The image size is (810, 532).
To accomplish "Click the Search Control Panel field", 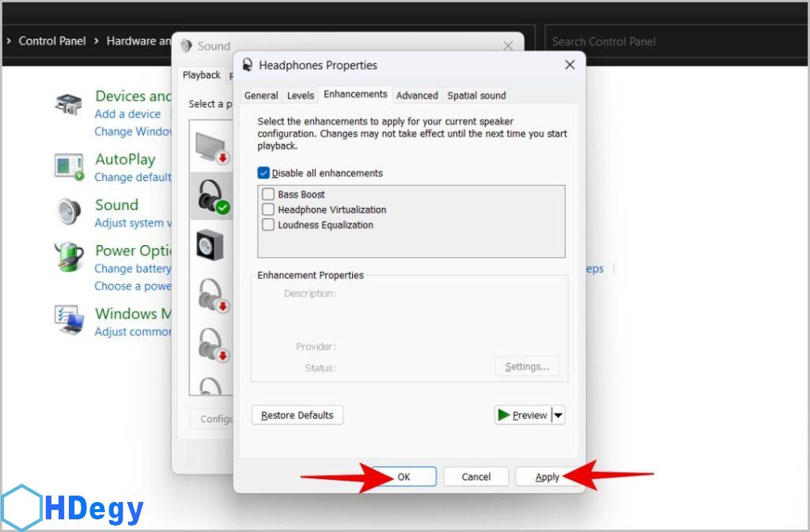I will tap(672, 41).
